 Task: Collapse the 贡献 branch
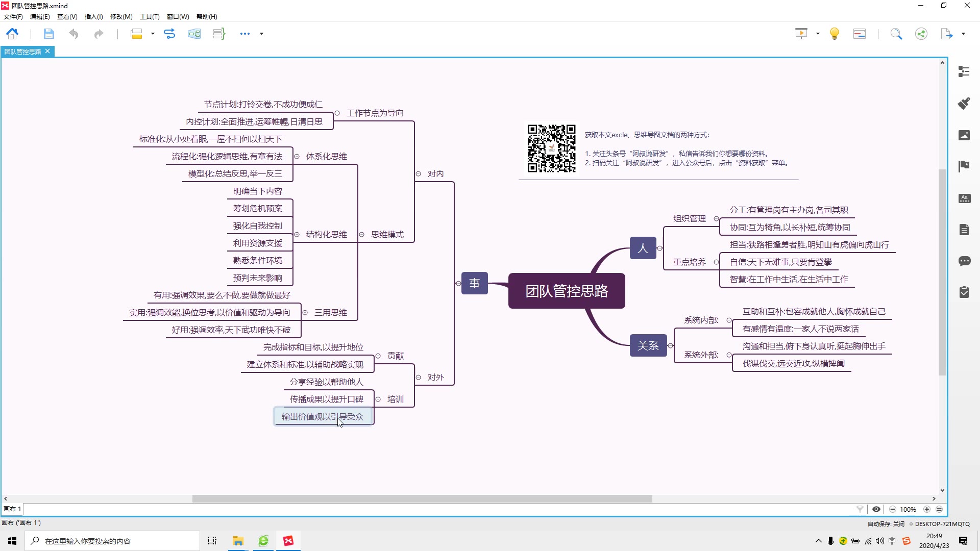(378, 356)
